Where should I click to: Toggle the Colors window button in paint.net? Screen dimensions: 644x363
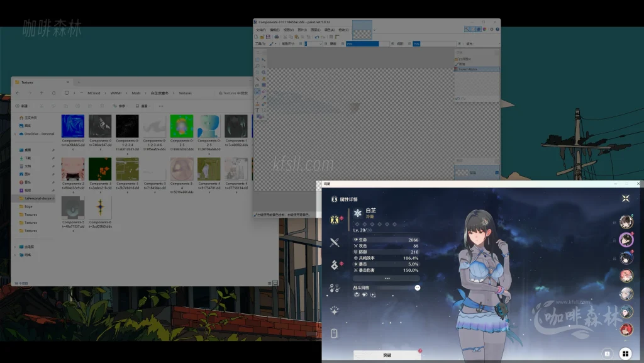[485, 29]
